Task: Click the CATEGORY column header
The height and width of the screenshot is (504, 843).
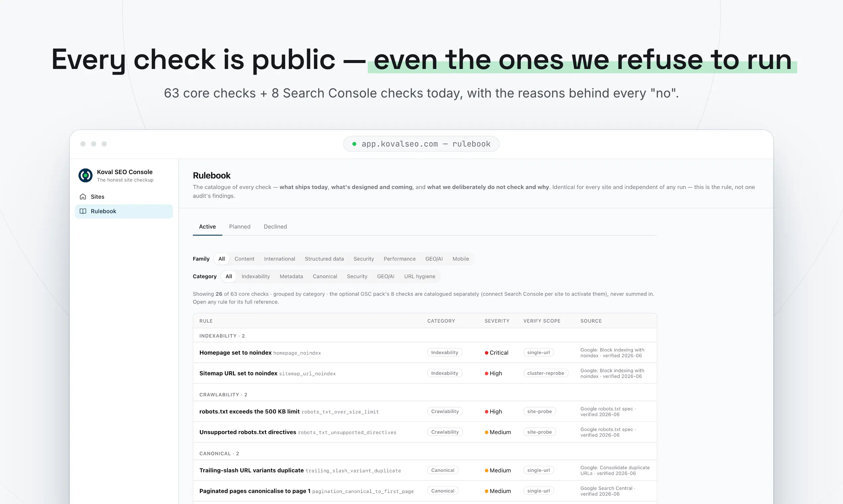Action: pos(441,321)
